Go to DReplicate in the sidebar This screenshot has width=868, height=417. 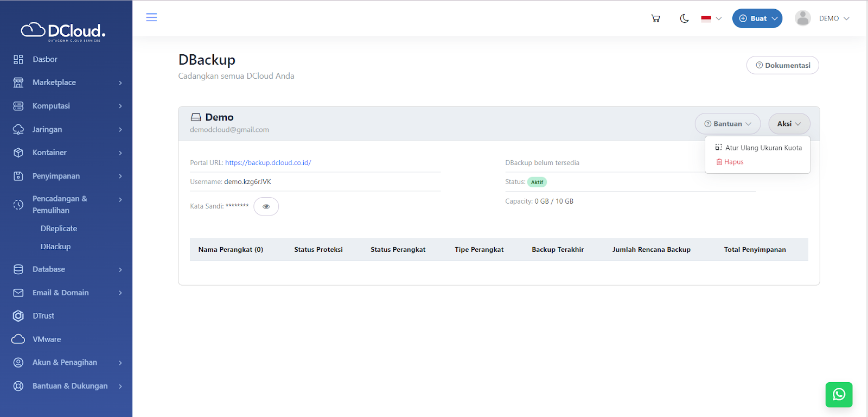pyautogui.click(x=59, y=229)
